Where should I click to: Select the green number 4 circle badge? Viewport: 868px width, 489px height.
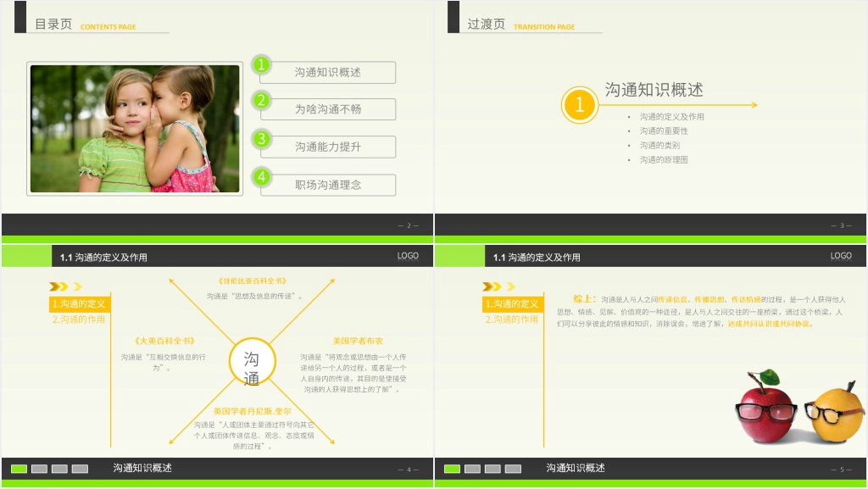click(x=262, y=176)
